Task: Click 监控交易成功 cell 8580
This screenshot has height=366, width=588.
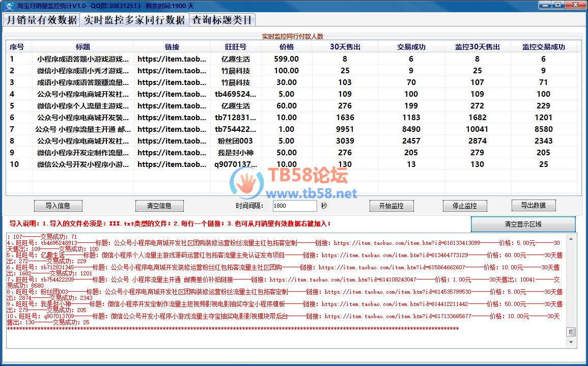Action: tap(543, 129)
